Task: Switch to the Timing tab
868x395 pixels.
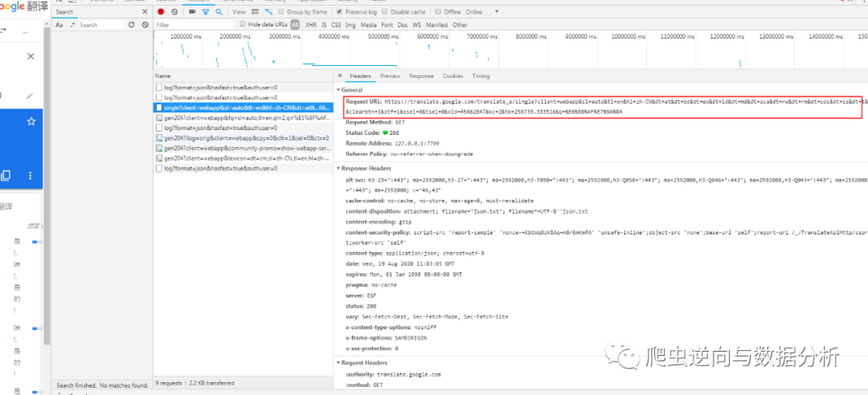Action: (481, 75)
